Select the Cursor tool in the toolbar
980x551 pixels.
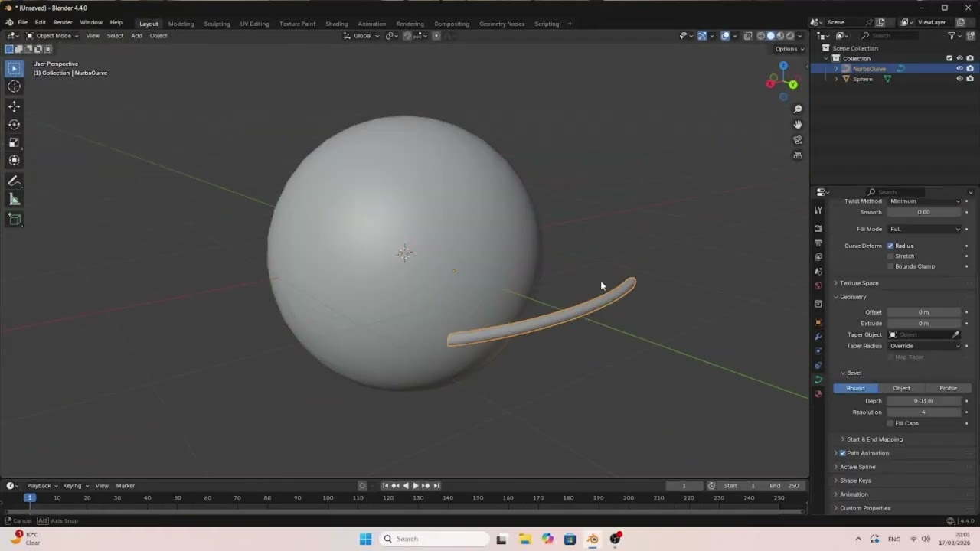point(14,86)
